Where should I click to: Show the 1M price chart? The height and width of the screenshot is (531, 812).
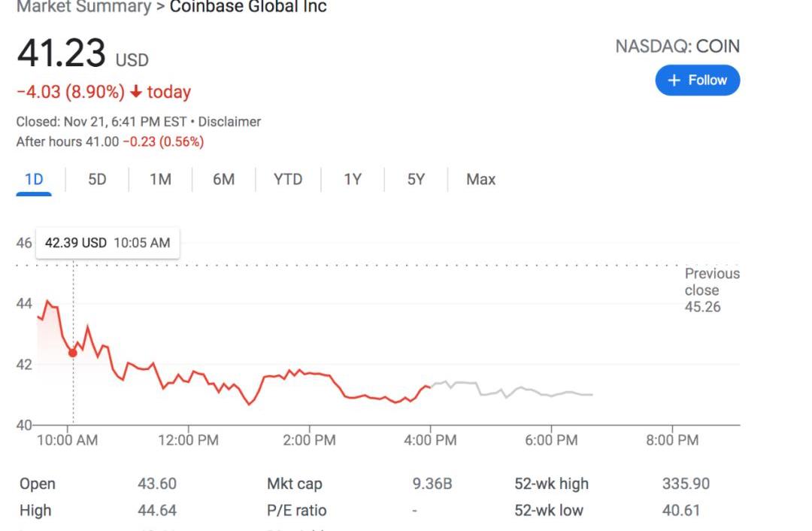coord(160,180)
